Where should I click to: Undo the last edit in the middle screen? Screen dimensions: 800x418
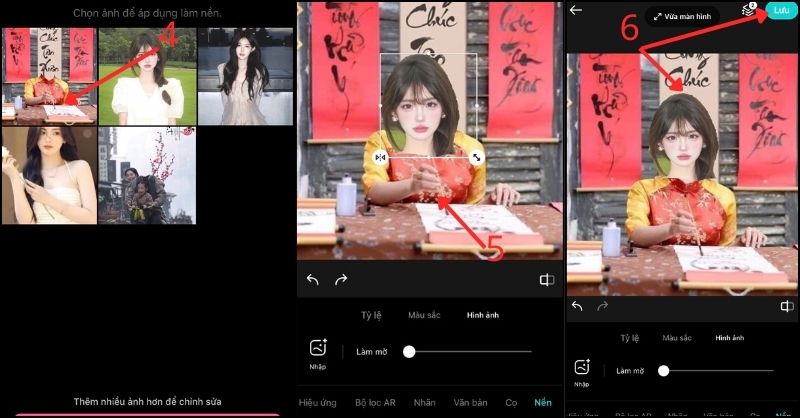[313, 280]
